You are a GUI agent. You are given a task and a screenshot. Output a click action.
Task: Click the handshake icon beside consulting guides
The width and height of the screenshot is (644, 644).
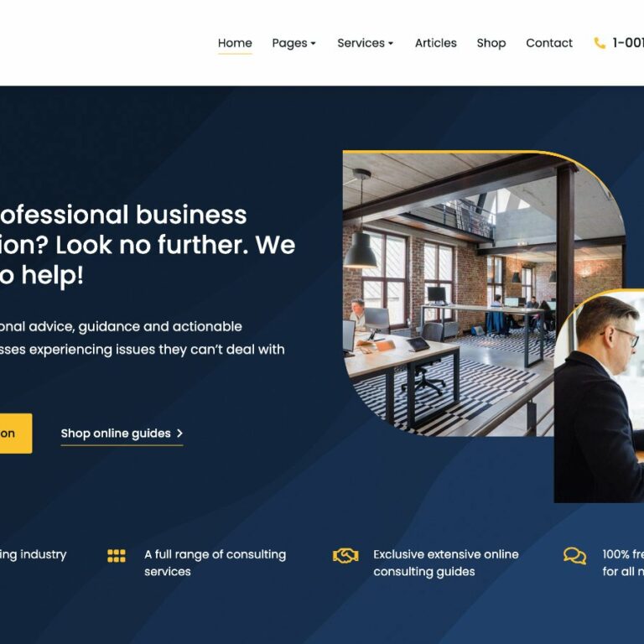tap(345, 556)
